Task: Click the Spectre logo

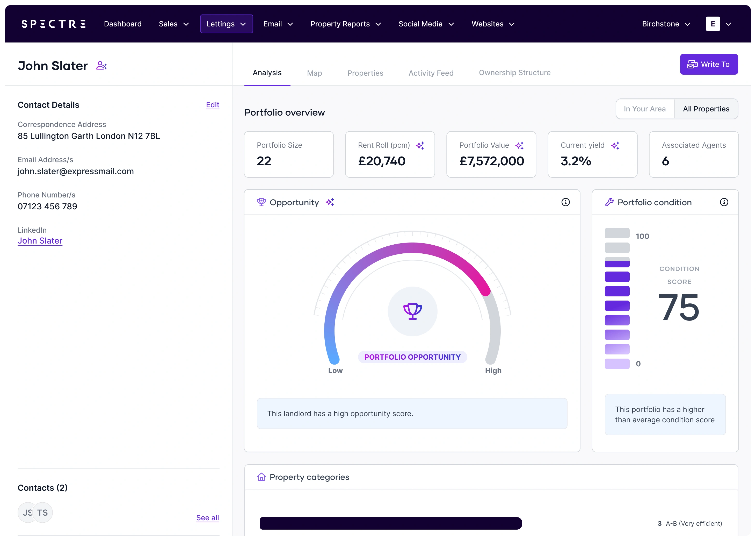Action: click(54, 24)
